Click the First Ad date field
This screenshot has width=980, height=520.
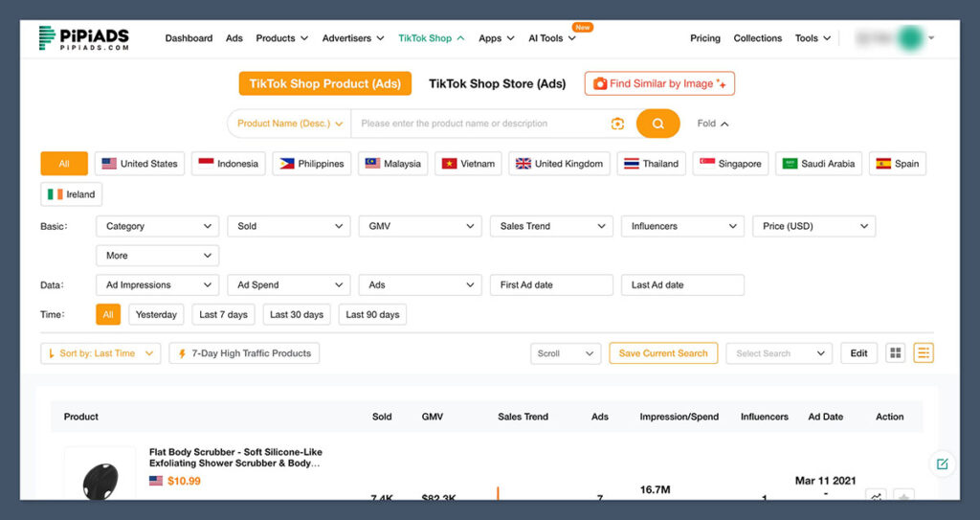tap(551, 284)
